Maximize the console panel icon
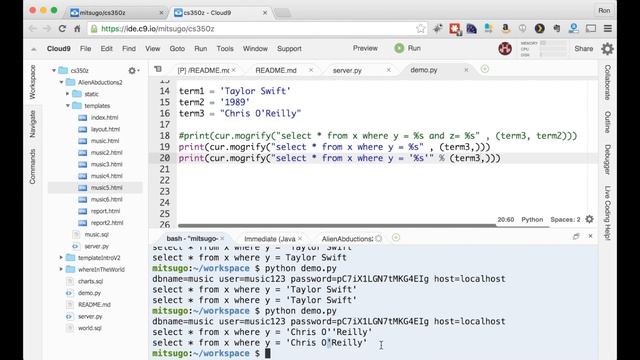 tap(576, 236)
